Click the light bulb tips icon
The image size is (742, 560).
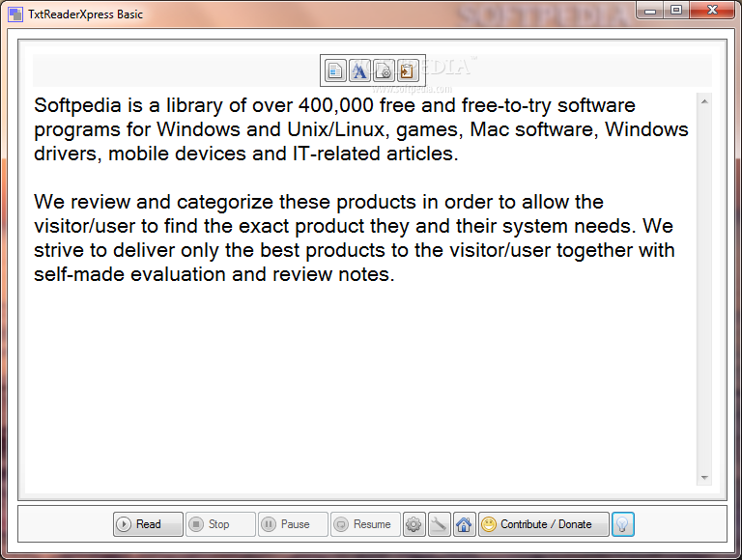tap(623, 524)
